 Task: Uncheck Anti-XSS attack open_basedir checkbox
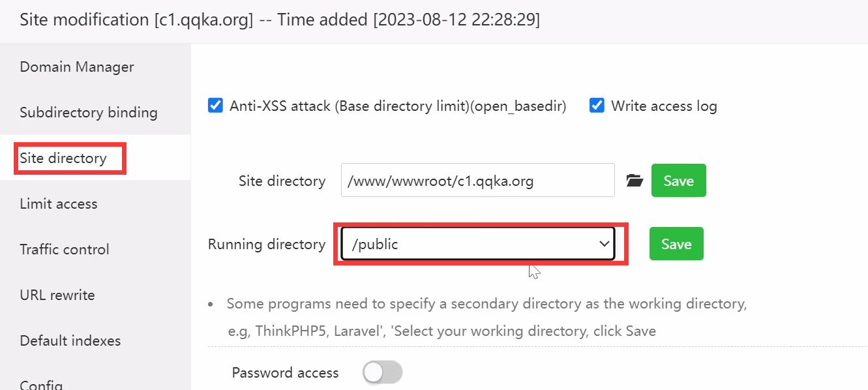point(215,106)
